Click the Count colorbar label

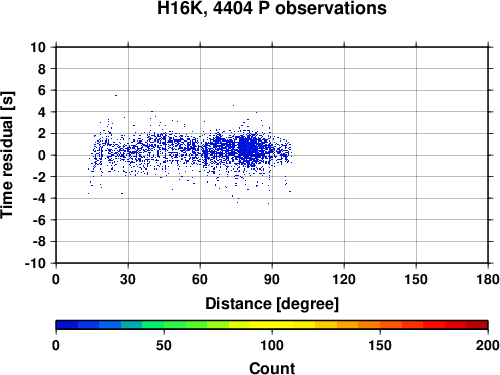tap(272, 368)
